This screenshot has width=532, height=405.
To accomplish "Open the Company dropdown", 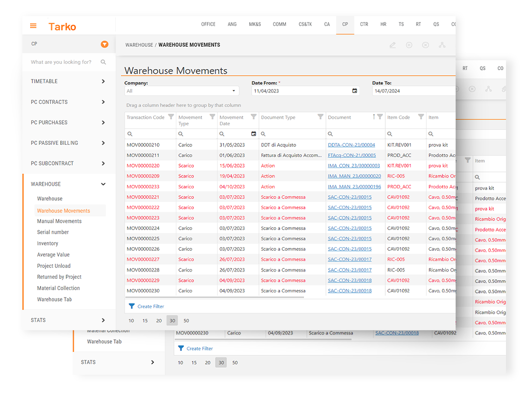I will pyautogui.click(x=181, y=91).
